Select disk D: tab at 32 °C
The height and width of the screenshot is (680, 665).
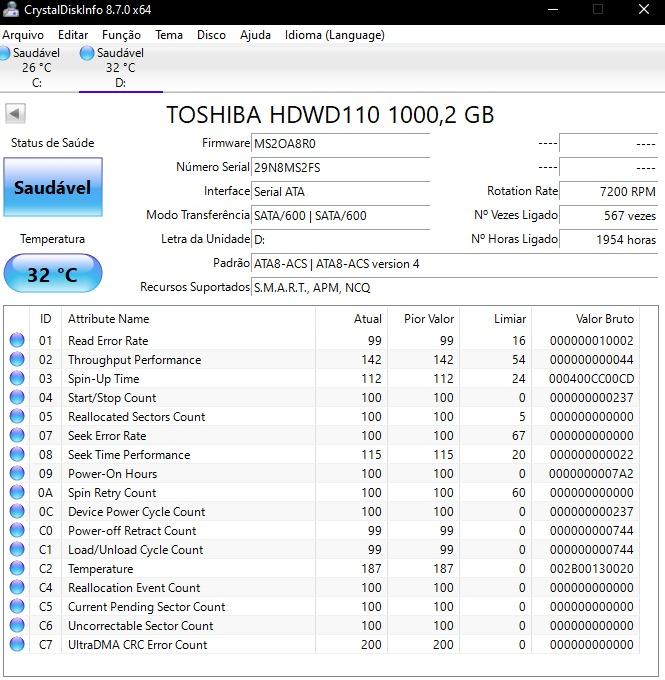121,68
